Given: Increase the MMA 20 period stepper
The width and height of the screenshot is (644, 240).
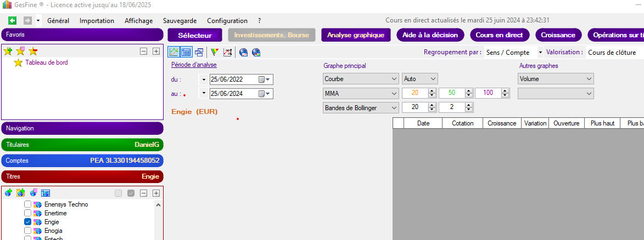Looking at the screenshot, I should (x=432, y=91).
